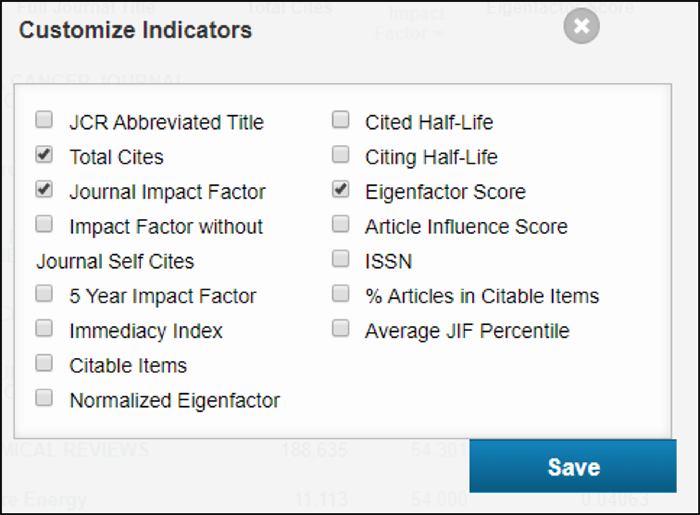Disable the Eigenfactor Score checkbox
Viewport: 700px width, 515px height.
(x=341, y=189)
